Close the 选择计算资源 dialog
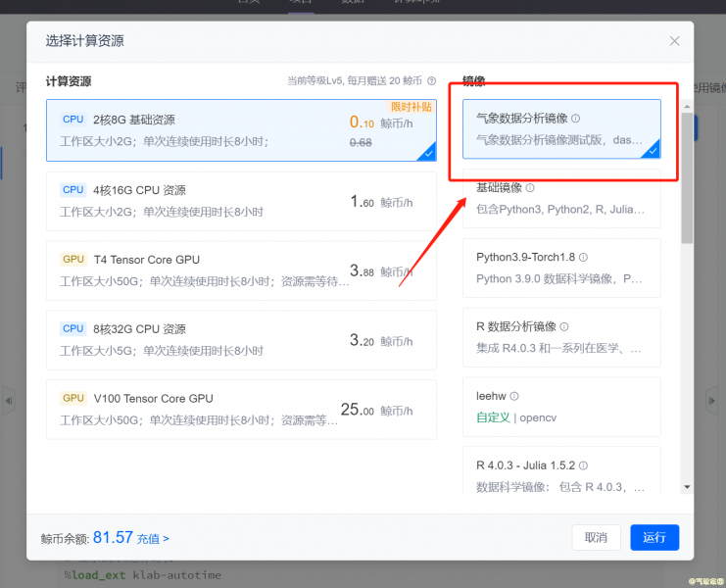This screenshot has height=588, width=726. pyautogui.click(x=674, y=41)
